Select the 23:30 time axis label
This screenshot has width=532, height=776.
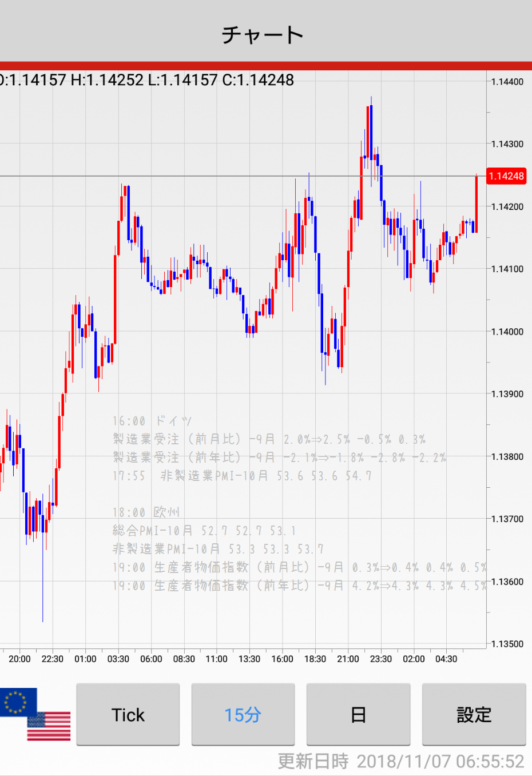click(x=380, y=659)
